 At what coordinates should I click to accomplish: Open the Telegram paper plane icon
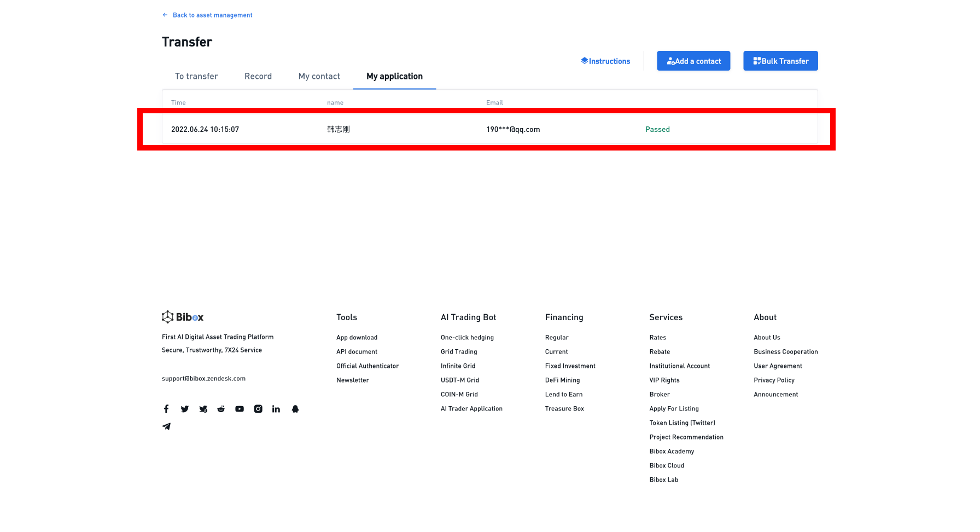166,426
